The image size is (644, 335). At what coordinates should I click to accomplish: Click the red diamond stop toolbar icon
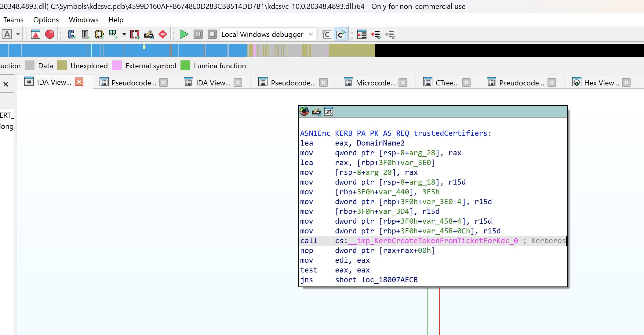click(x=163, y=34)
